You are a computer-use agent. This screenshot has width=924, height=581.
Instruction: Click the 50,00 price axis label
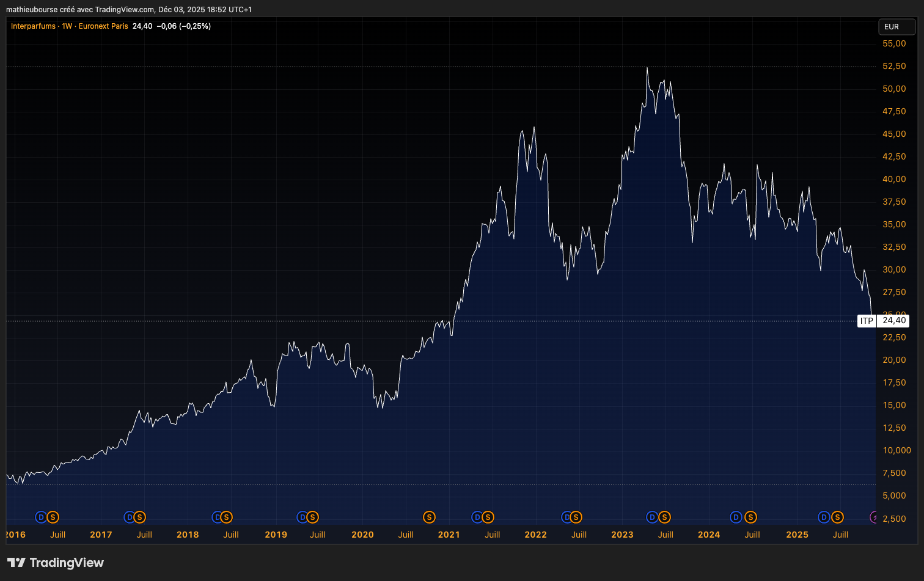(894, 89)
